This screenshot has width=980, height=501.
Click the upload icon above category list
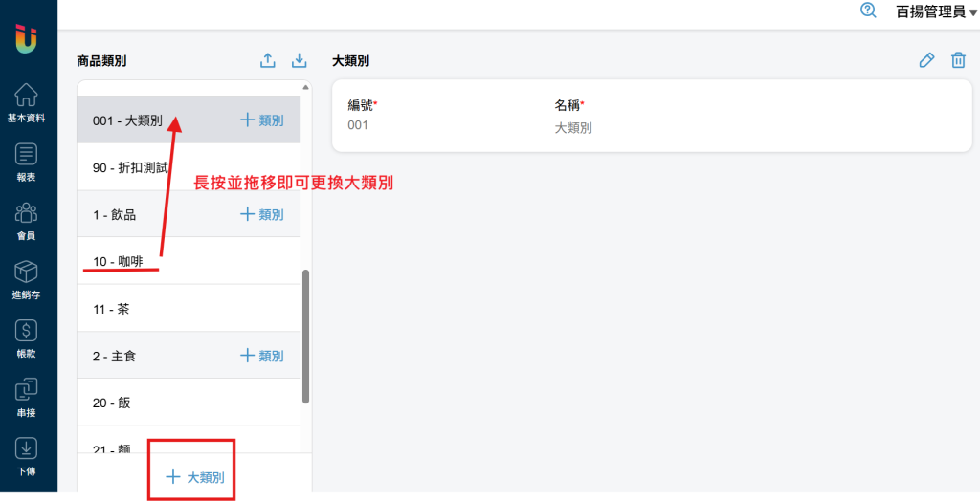click(268, 61)
